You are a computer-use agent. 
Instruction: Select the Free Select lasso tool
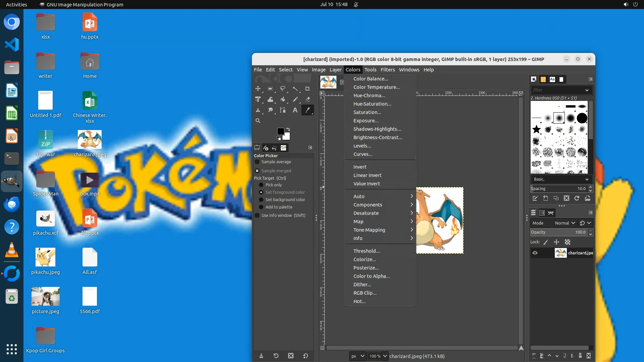[283, 89]
